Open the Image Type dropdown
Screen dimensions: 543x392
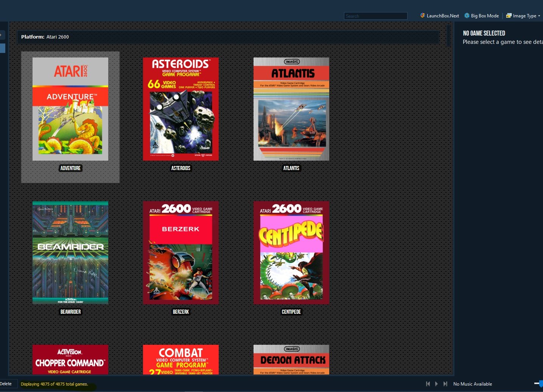point(523,15)
